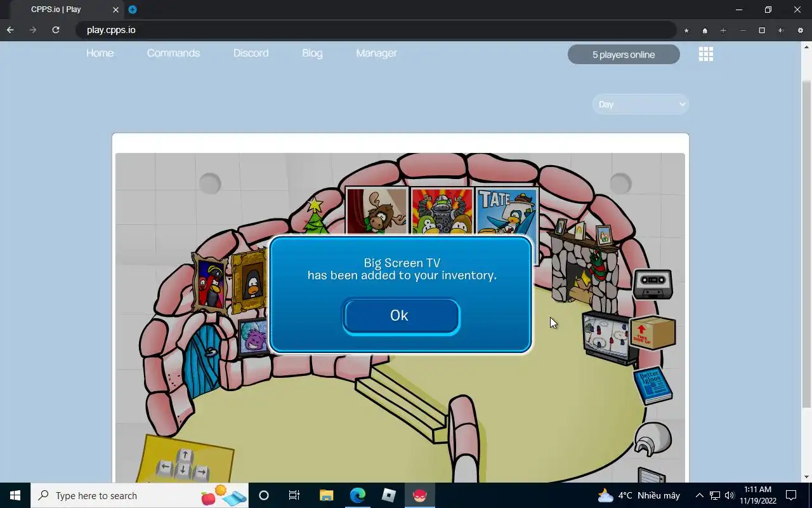Click the purple puffle picture
Image resolution: width=812 pixels, height=508 pixels.
(254, 337)
